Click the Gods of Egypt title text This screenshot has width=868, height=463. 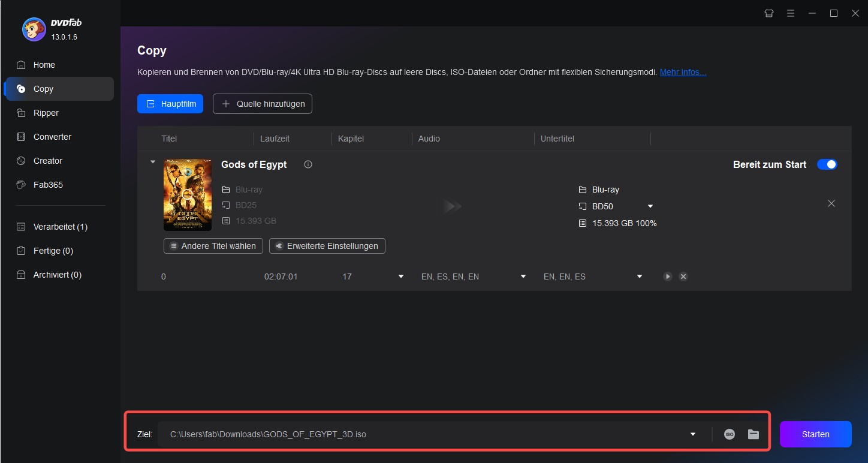click(254, 164)
